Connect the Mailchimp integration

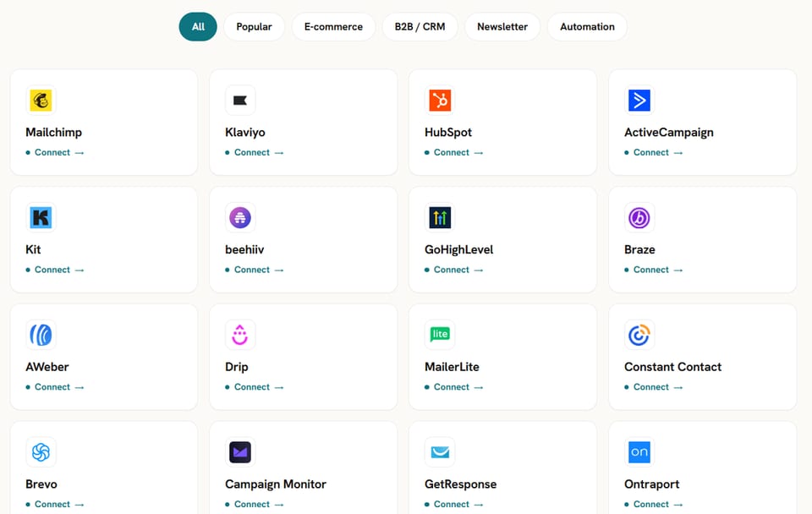(55, 153)
